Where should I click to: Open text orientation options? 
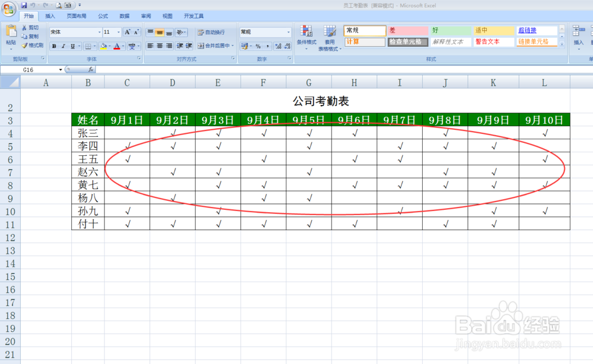coord(181,32)
